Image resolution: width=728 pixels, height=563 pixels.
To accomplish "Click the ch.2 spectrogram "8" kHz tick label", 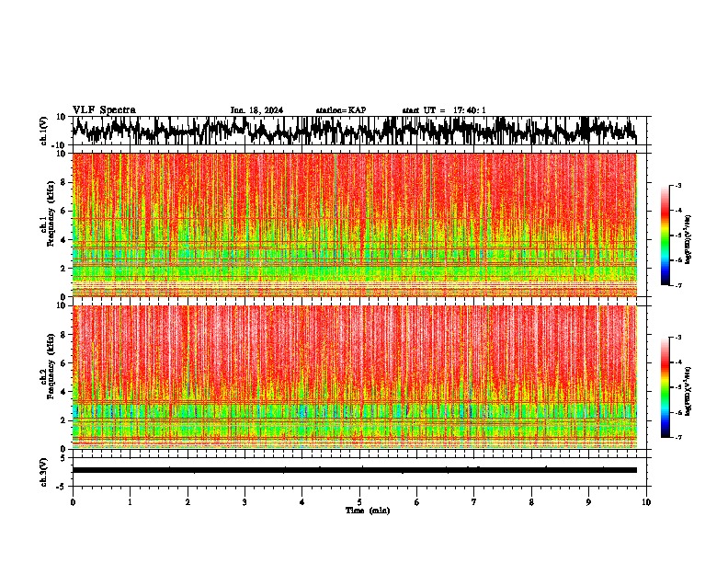I will click(x=63, y=335).
